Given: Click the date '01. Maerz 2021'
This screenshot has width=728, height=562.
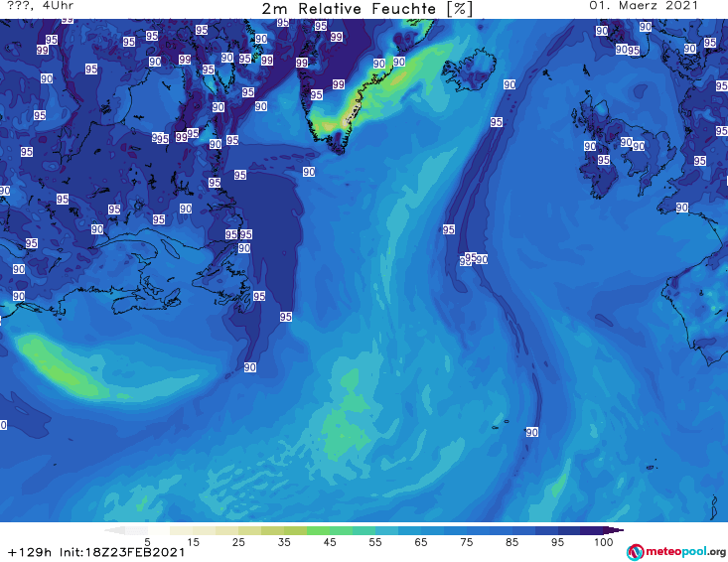Looking at the screenshot, I should click(x=644, y=6).
